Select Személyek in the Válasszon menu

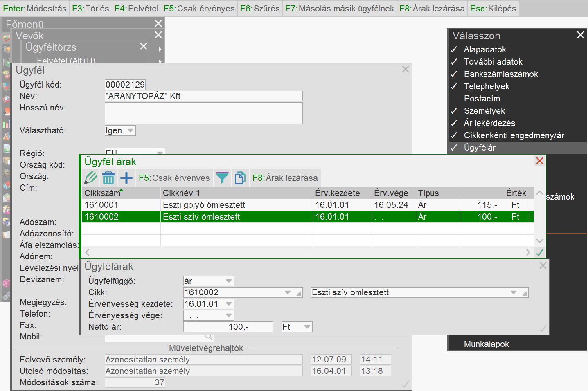[484, 111]
